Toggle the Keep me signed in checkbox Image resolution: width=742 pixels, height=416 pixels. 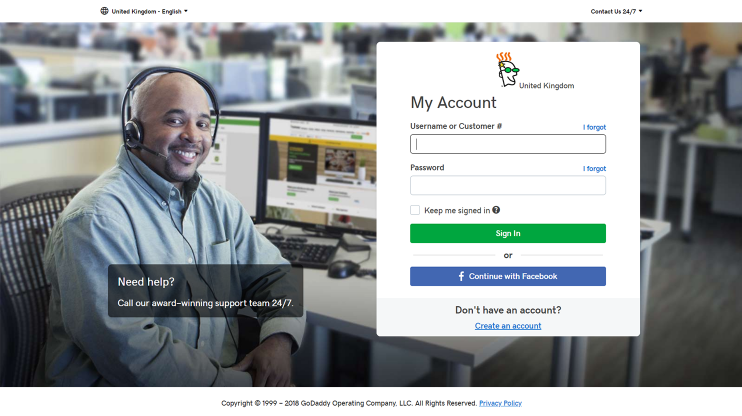(x=415, y=210)
